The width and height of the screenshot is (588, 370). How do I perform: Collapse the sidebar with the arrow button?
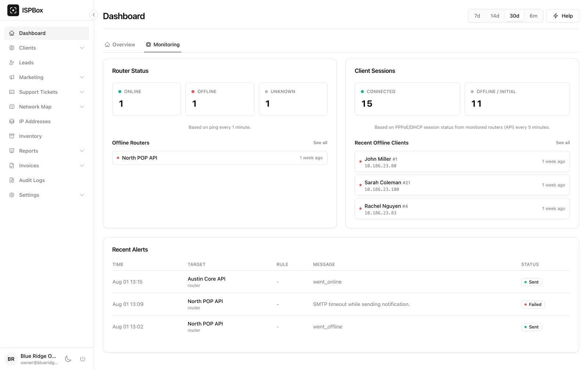tap(94, 15)
